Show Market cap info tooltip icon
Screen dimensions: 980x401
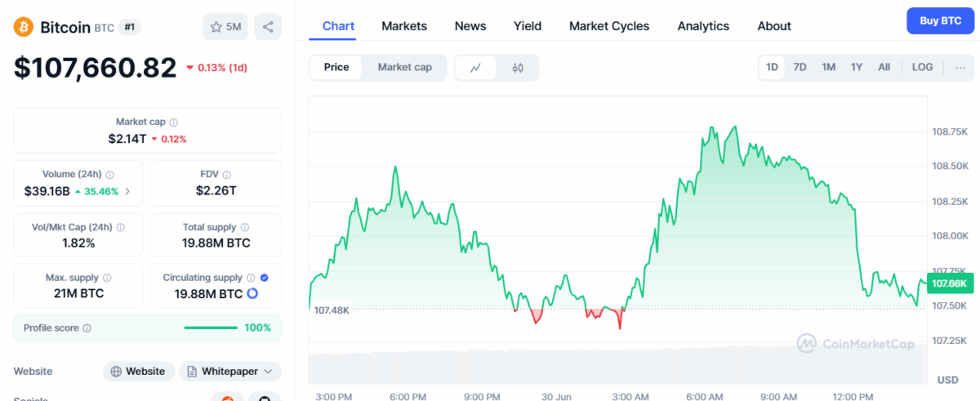point(174,122)
